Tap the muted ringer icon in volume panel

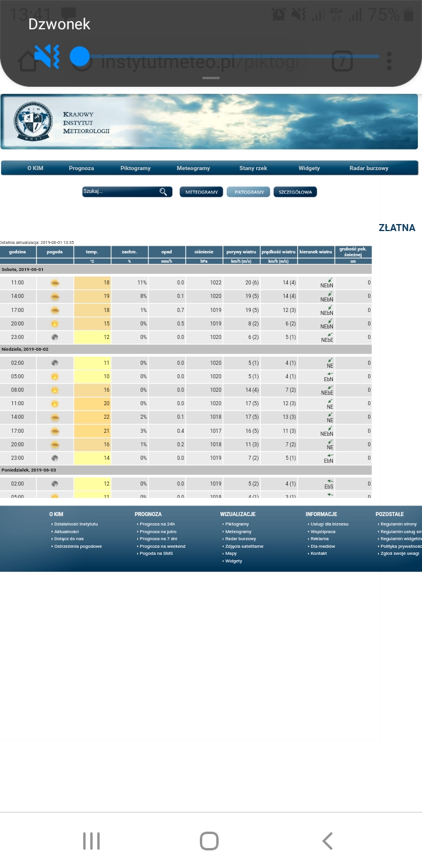point(46,57)
